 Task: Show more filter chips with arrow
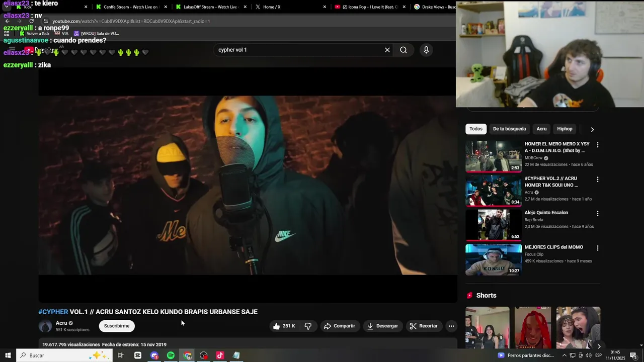[x=592, y=129]
